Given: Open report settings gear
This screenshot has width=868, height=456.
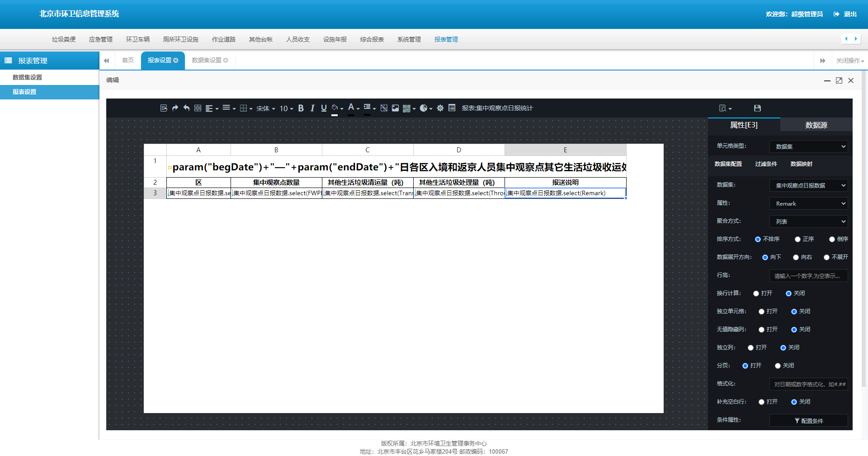Looking at the screenshot, I should (x=440, y=108).
